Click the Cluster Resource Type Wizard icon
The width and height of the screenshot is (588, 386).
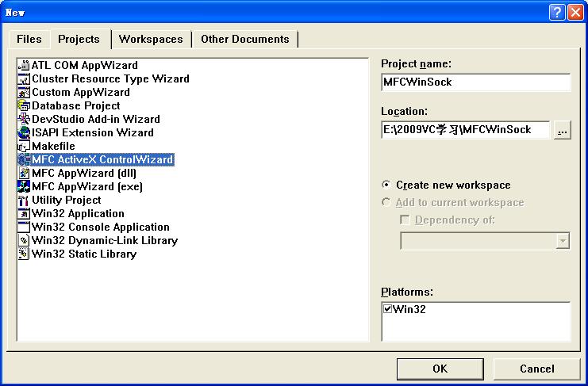(24, 78)
